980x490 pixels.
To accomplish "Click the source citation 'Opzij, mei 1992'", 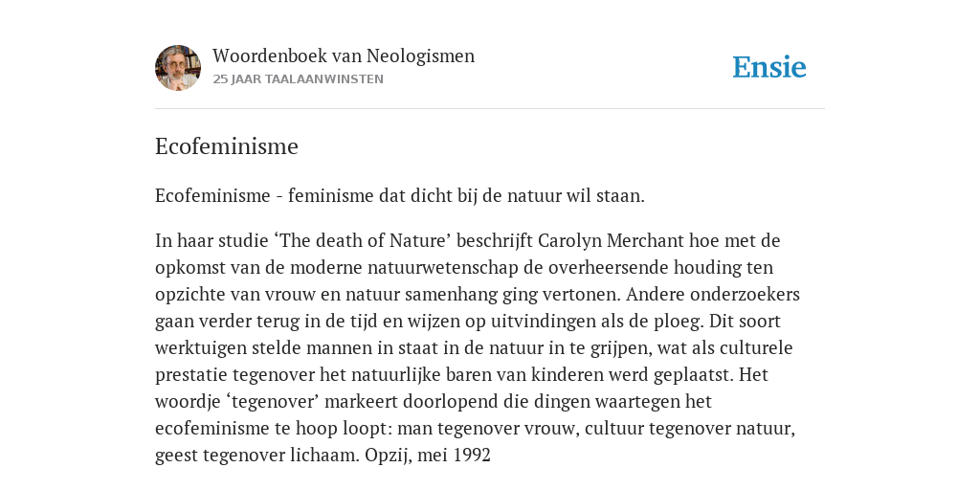I will click(x=428, y=456).
